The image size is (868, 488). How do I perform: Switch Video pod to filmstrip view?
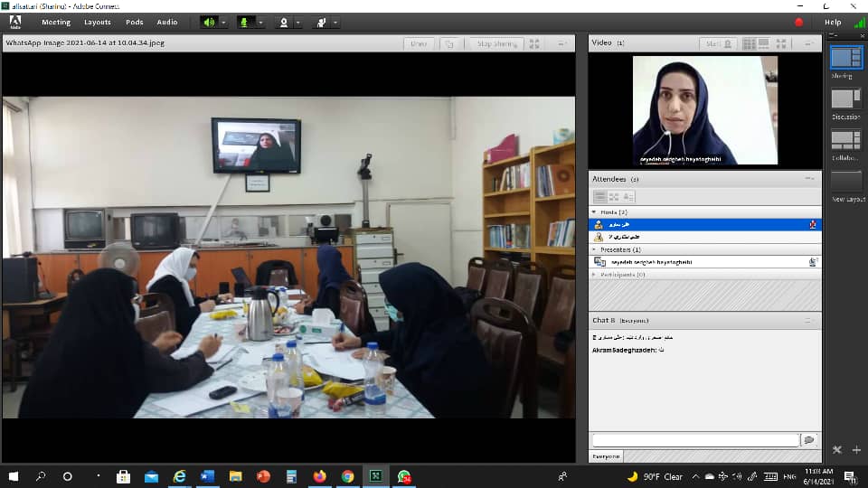tap(764, 43)
